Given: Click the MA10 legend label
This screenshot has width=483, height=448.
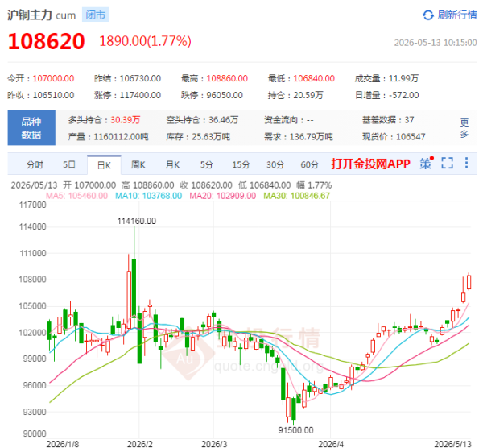Looking at the screenshot, I should tap(148, 196).
